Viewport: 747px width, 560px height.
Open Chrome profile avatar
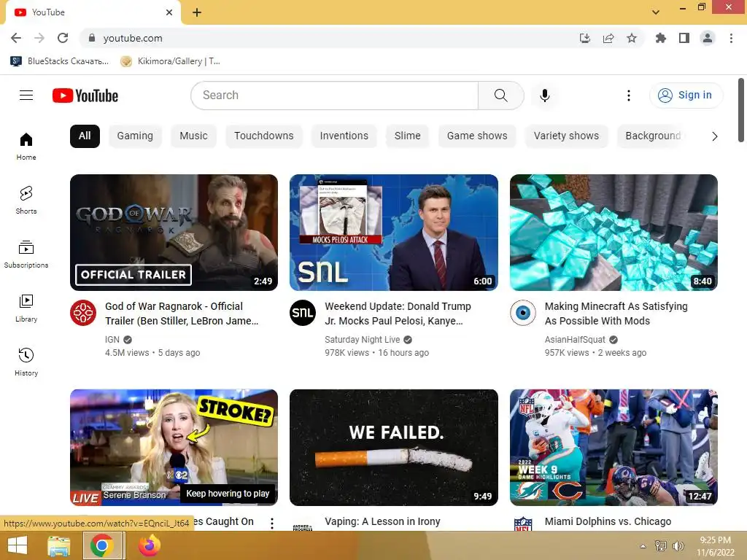click(708, 38)
